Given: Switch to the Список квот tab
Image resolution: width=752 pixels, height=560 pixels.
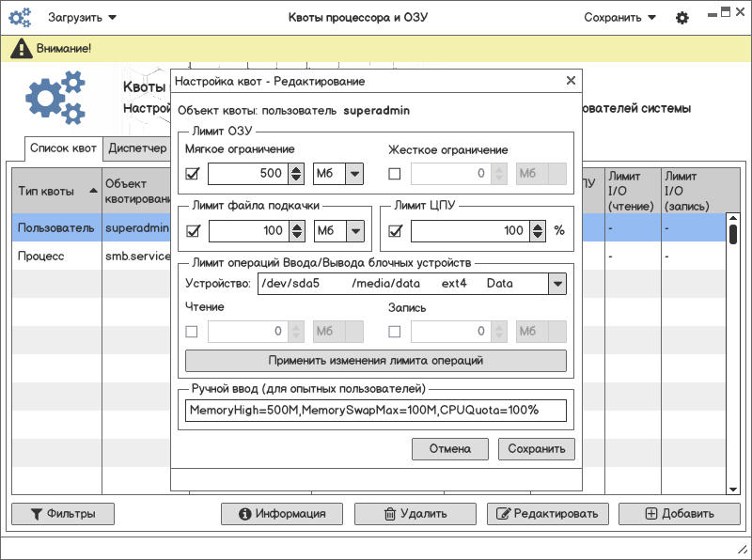Looking at the screenshot, I should (x=63, y=148).
